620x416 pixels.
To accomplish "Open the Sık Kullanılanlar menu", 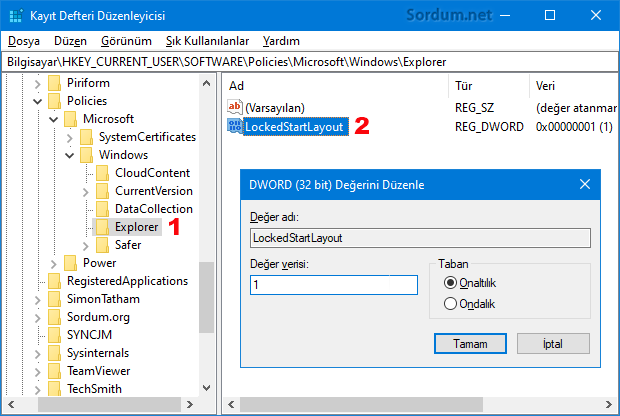I will coord(207,41).
